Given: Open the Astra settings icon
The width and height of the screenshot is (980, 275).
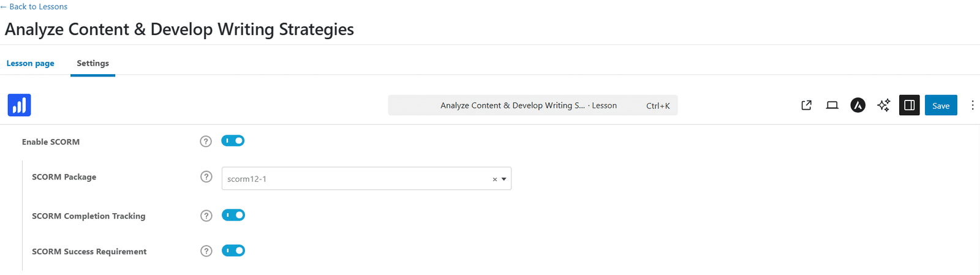Looking at the screenshot, I should [858, 105].
